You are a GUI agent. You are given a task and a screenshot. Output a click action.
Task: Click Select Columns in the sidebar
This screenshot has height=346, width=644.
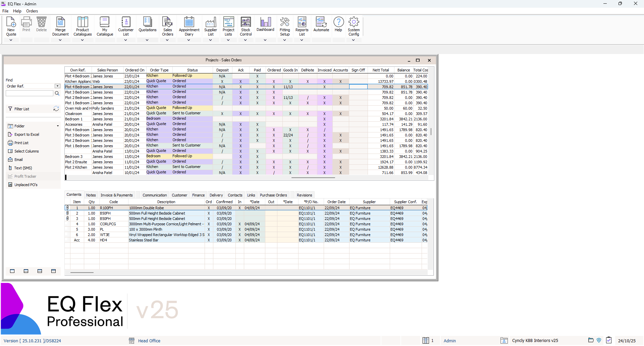(26, 151)
